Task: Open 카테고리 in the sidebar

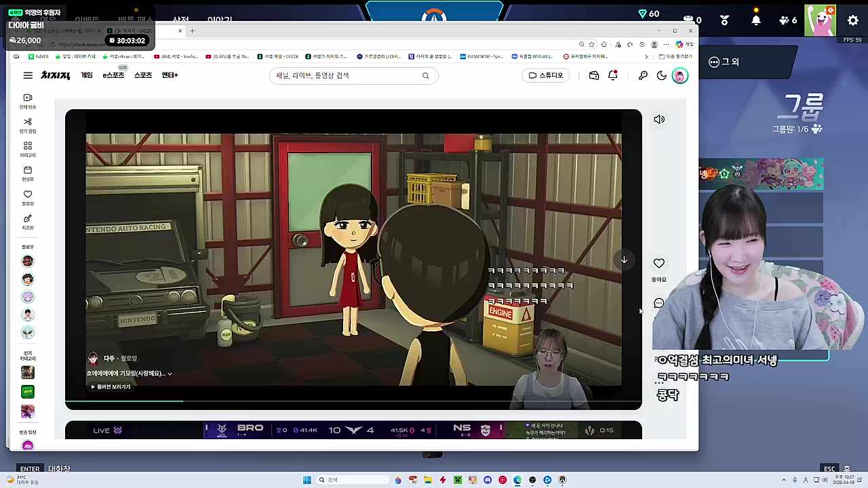Action: pyautogui.click(x=28, y=149)
